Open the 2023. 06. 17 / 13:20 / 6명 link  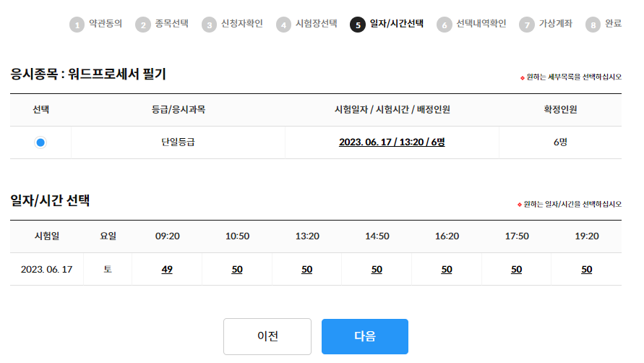[392, 142]
